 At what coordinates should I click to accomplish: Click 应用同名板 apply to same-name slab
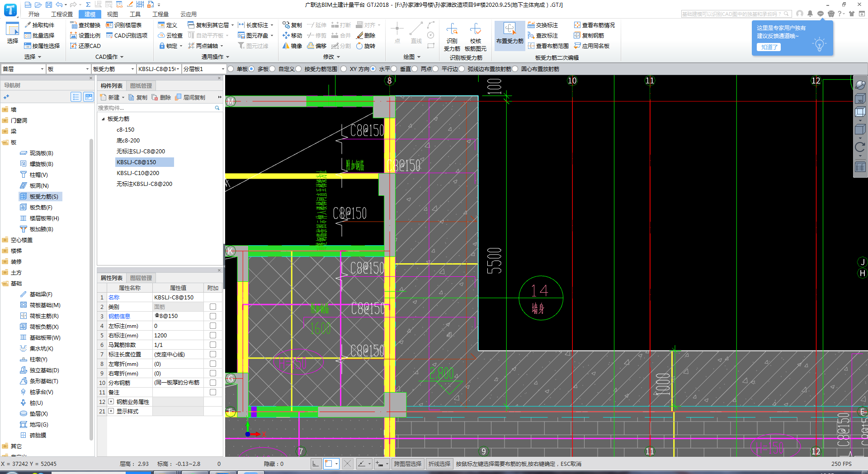coord(592,46)
